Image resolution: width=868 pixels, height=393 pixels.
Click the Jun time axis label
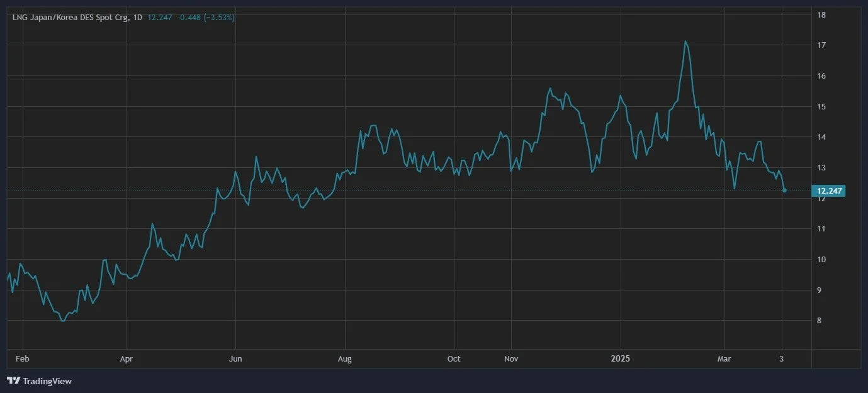coord(235,359)
